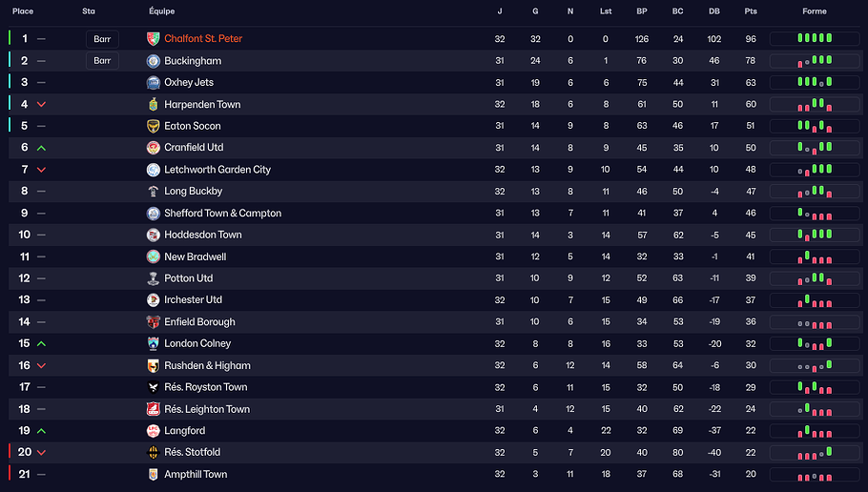Click the Forme column header
This screenshot has height=492, width=868.
815,11
